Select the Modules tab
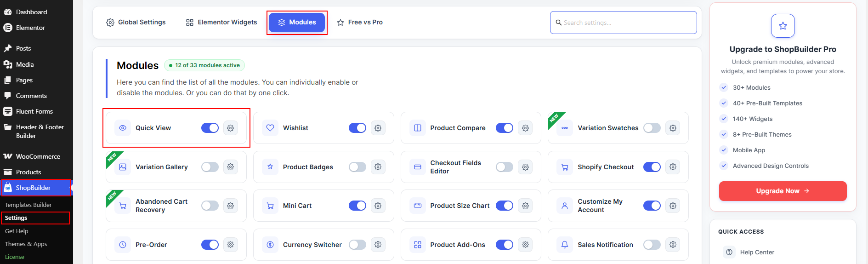 (x=297, y=22)
